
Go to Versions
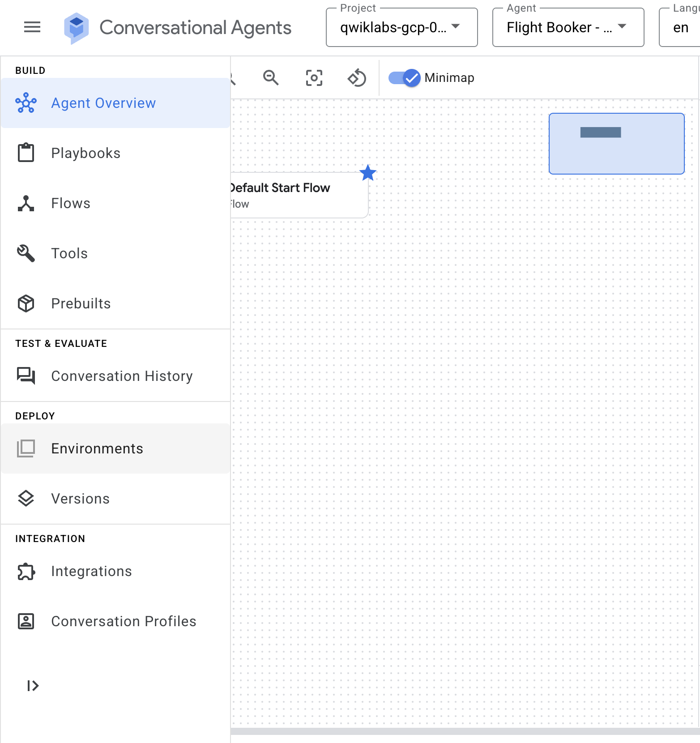click(x=115, y=499)
